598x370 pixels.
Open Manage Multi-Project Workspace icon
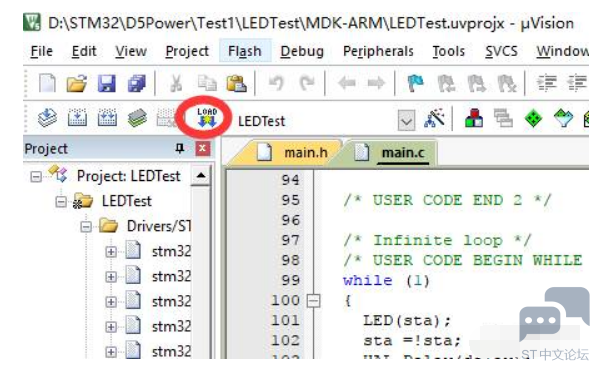point(503,118)
